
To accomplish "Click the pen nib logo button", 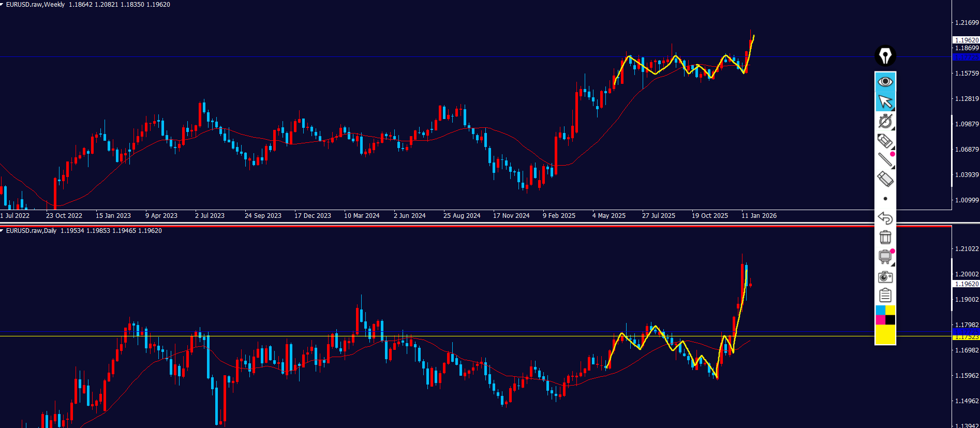I will [x=885, y=56].
